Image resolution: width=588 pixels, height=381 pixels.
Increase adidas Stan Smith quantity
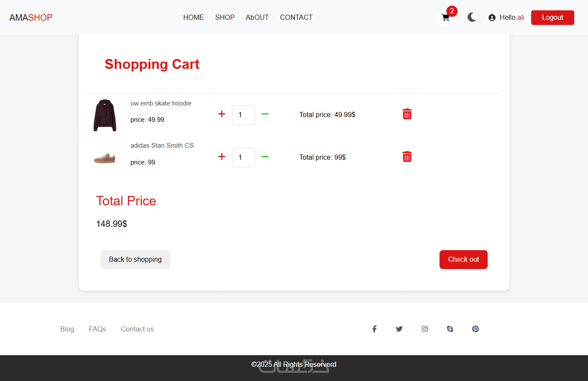pyautogui.click(x=222, y=157)
